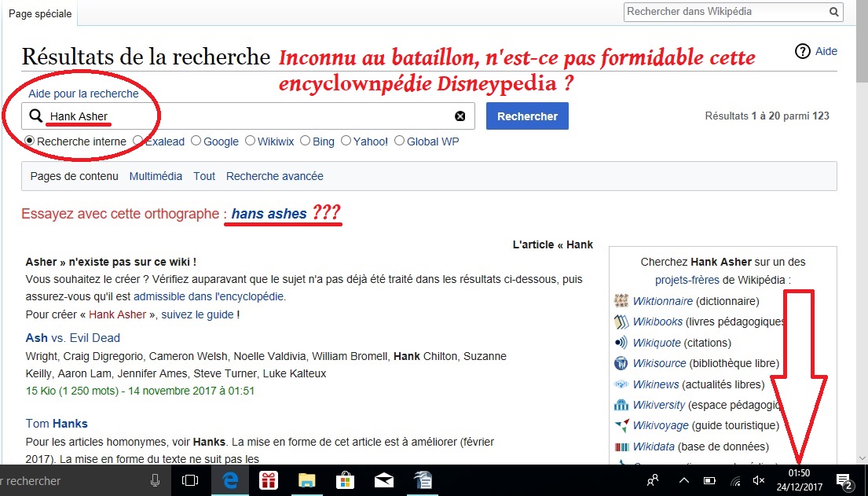Image resolution: width=868 pixels, height=496 pixels.
Task: Open the projets-frères link
Action: (x=687, y=280)
